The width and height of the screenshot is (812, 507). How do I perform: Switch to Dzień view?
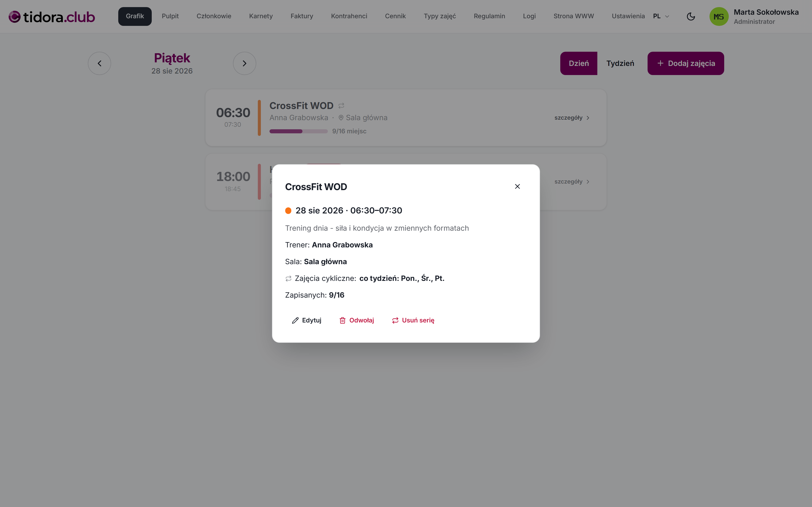579,63
